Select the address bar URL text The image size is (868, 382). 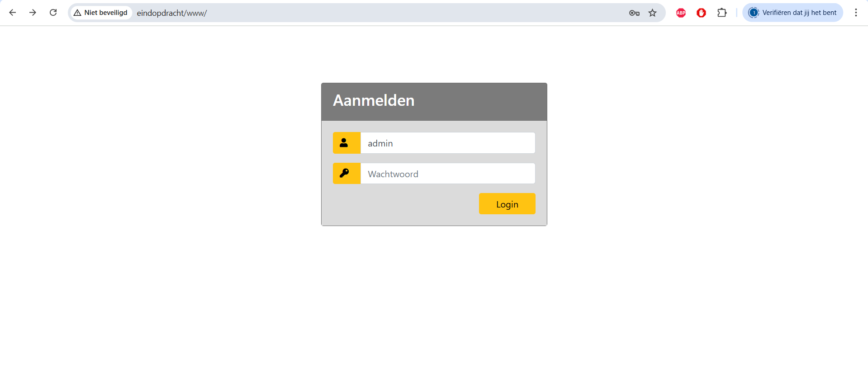tap(172, 13)
